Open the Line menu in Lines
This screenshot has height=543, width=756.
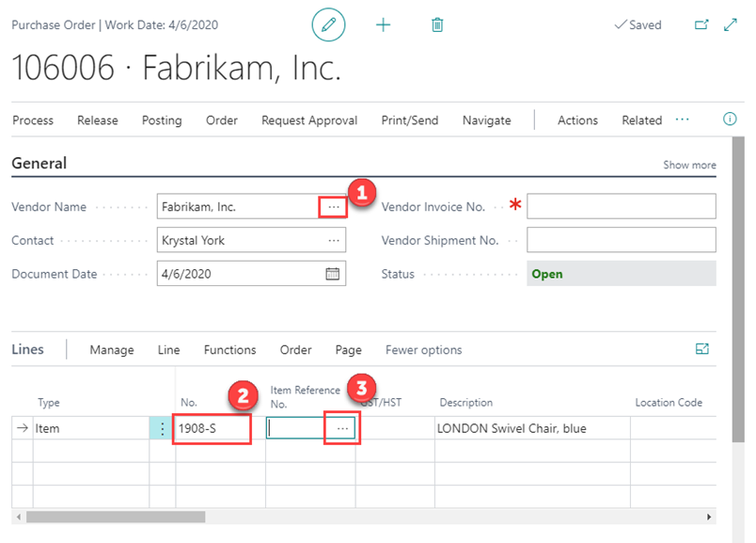point(168,350)
